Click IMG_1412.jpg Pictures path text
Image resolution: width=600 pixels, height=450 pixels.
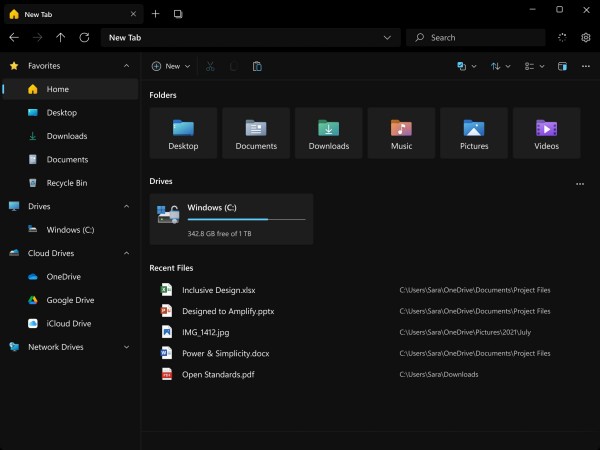(465, 332)
